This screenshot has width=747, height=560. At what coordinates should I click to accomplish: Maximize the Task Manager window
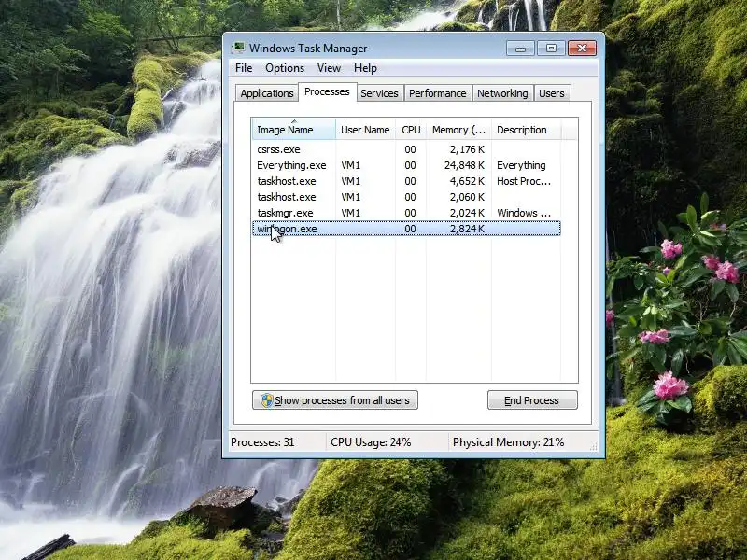click(x=551, y=49)
